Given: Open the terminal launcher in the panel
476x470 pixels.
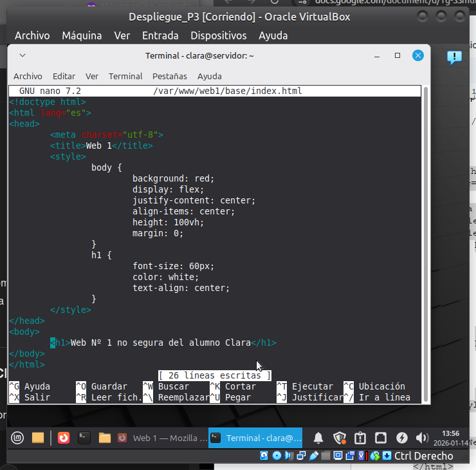Looking at the screenshot, I should [x=84, y=438].
